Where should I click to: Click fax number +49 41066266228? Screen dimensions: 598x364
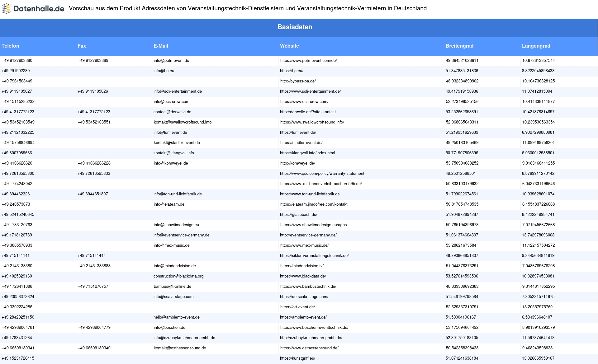point(94,163)
